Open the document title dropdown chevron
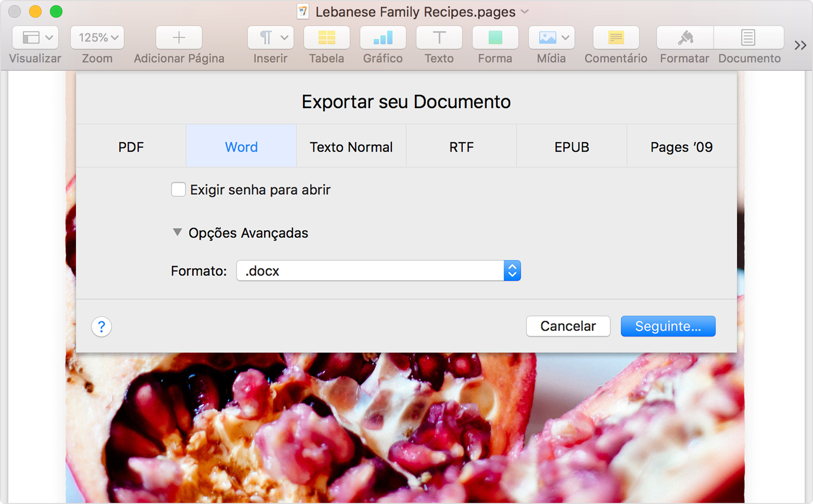The width and height of the screenshot is (813, 504). point(524,11)
